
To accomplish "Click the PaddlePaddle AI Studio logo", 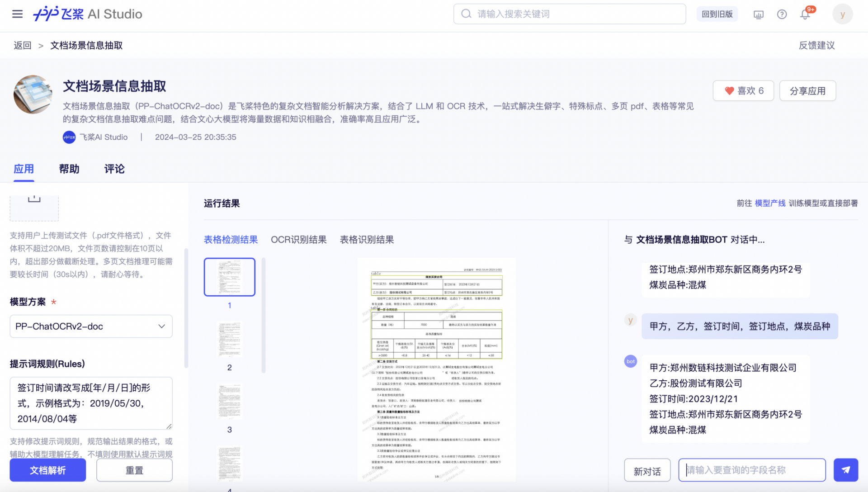I will pyautogui.click(x=88, y=14).
